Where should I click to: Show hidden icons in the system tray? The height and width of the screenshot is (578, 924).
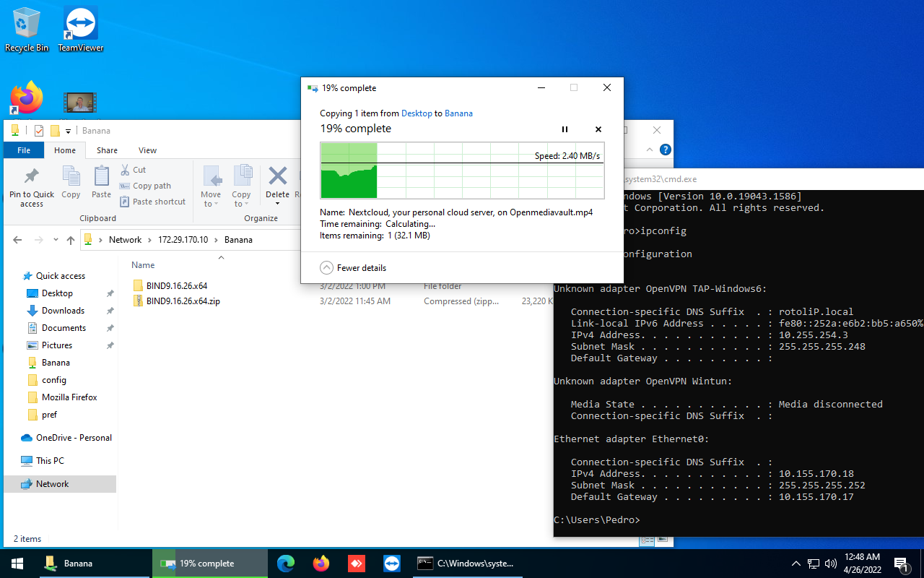point(796,563)
